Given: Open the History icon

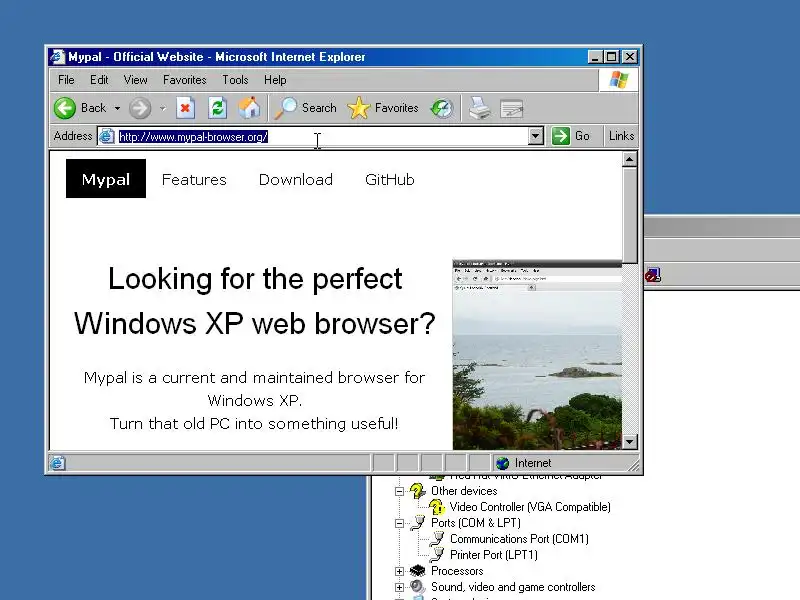Looking at the screenshot, I should point(442,108).
